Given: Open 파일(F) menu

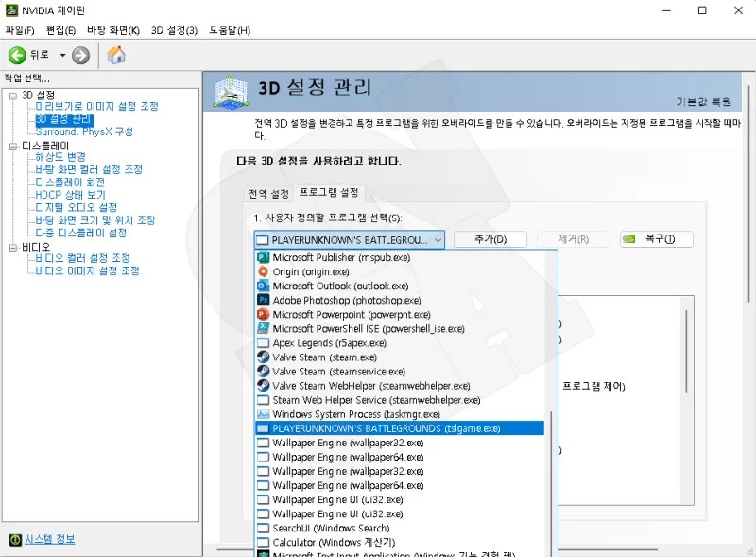Looking at the screenshot, I should coord(20,30).
